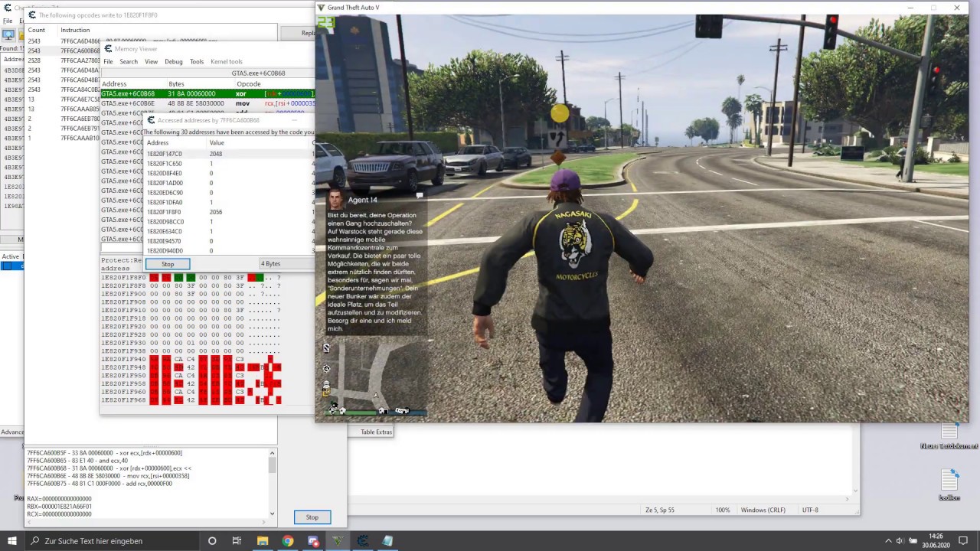
Task: Select address row 1E820D940D0
Action: click(229, 250)
